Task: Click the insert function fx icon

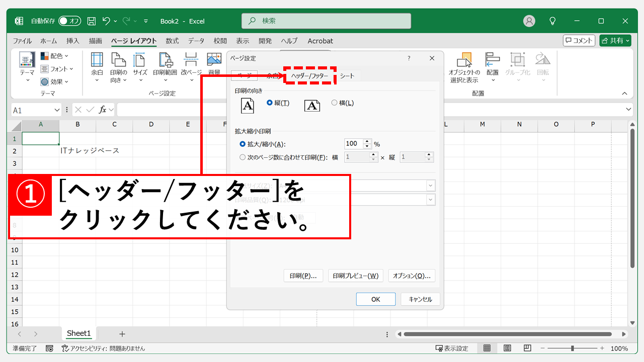Action: tap(103, 109)
